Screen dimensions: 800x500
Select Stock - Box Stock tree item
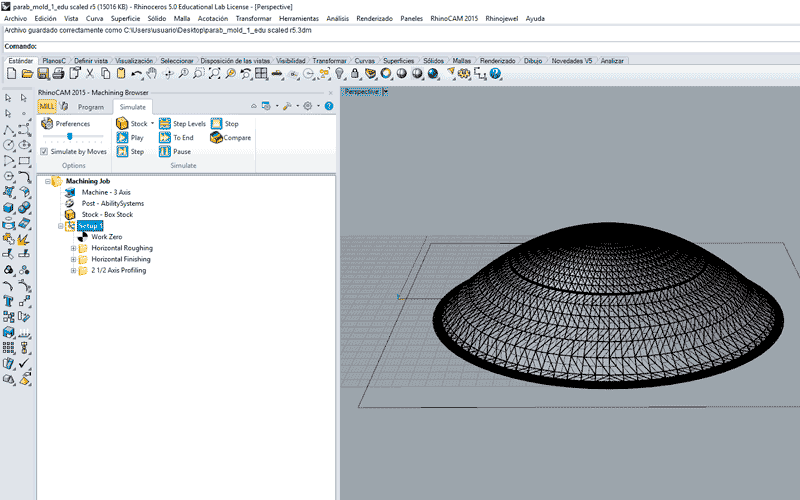coord(106,214)
